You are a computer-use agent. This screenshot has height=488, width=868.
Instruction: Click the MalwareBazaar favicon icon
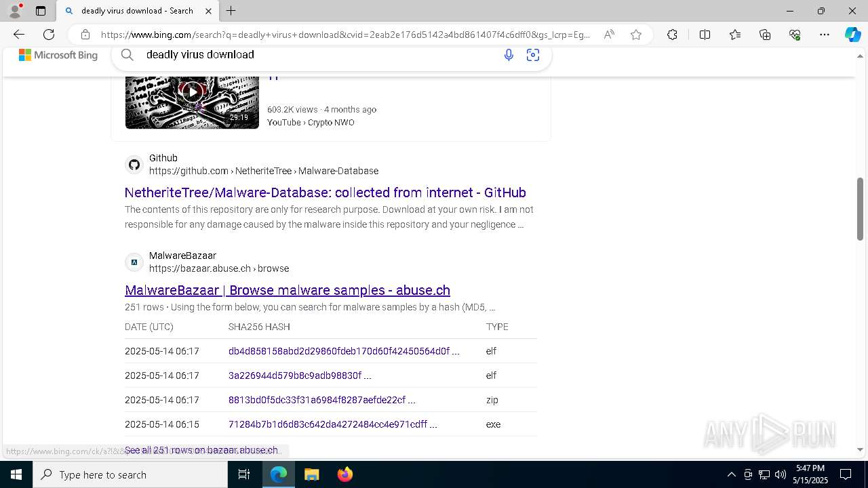coord(134,262)
